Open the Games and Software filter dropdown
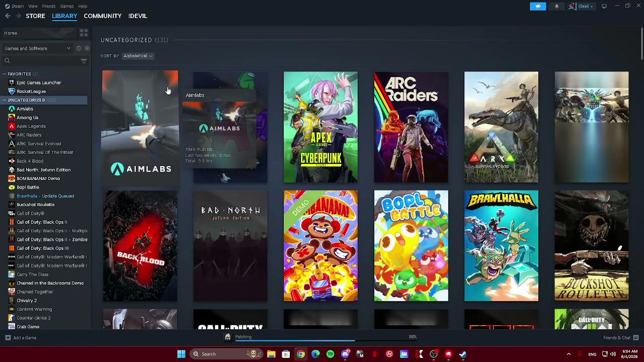This screenshot has width=644, height=362. coord(37,48)
